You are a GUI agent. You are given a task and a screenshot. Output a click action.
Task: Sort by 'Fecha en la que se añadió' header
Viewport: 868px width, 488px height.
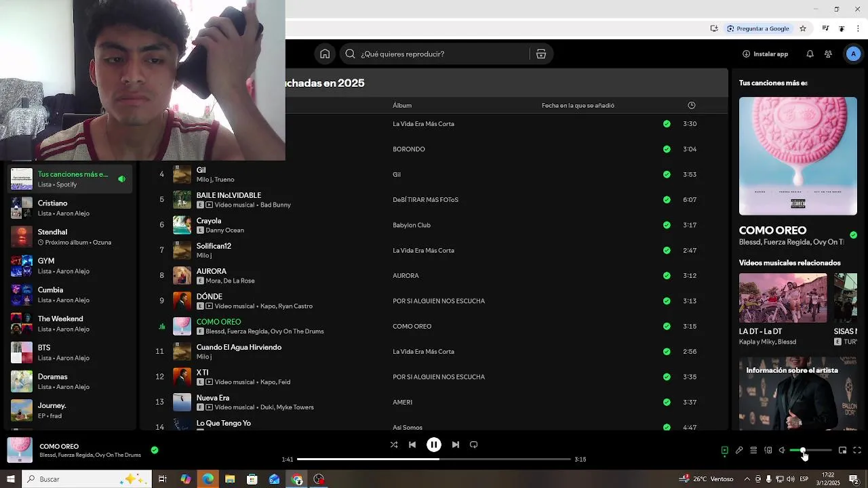578,105
